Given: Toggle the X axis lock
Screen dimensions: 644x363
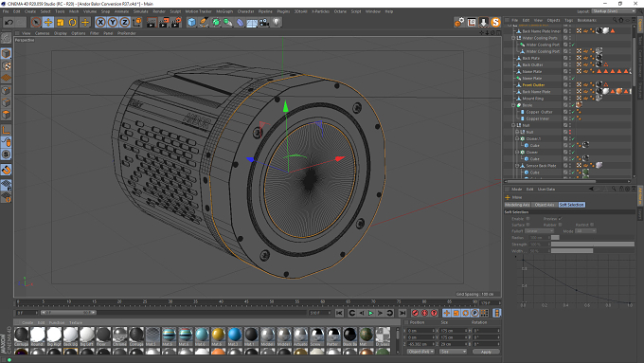Looking at the screenshot, I should click(x=100, y=22).
